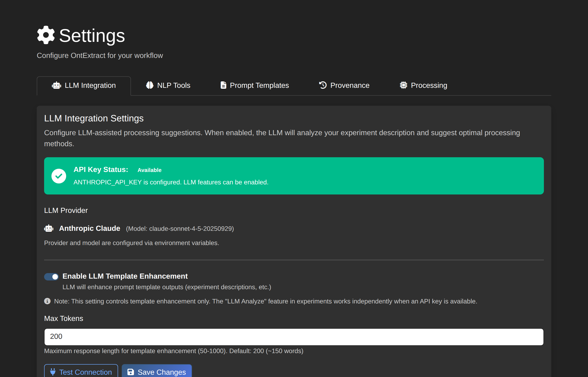Click the history clock icon on Provenance tab
Viewport: 588px width, 377px height.
[x=323, y=85]
